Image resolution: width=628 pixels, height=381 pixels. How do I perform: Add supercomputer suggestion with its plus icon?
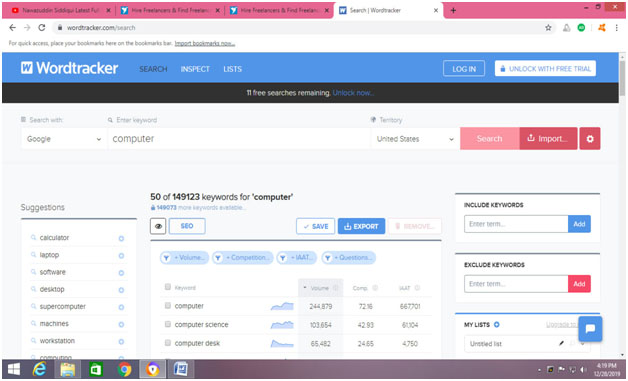(121, 307)
